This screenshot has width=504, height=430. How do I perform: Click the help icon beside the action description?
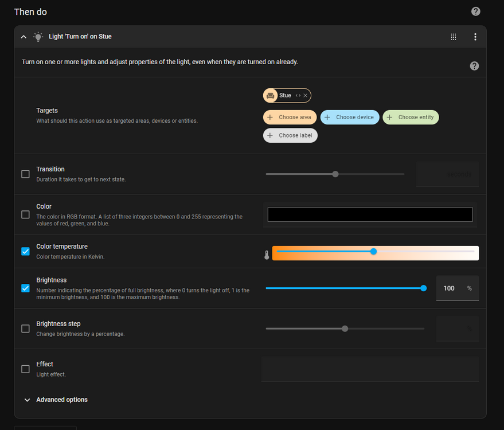click(474, 65)
